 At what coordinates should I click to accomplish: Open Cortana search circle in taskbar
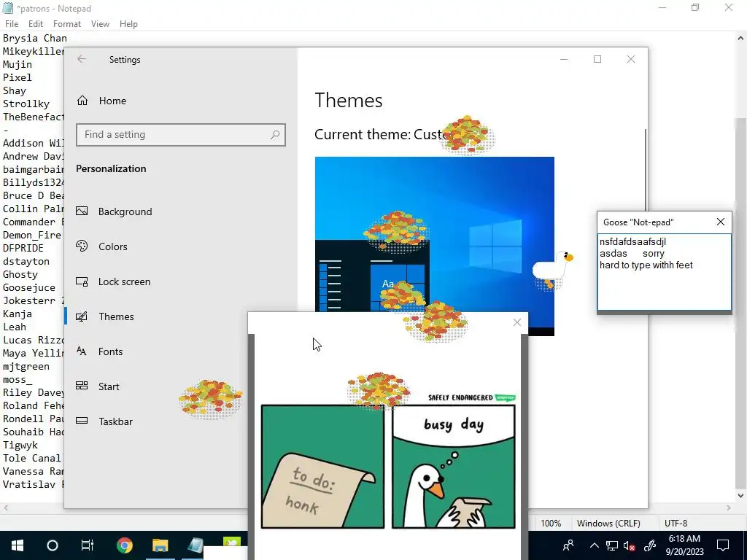pos(53,545)
